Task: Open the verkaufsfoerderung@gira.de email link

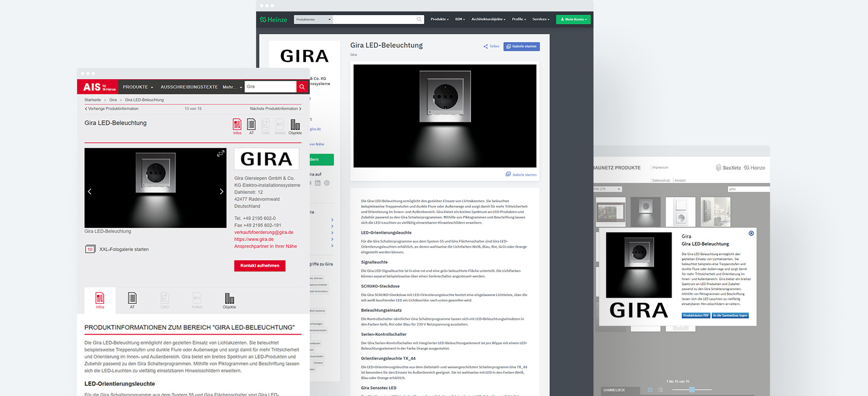Action: click(264, 232)
